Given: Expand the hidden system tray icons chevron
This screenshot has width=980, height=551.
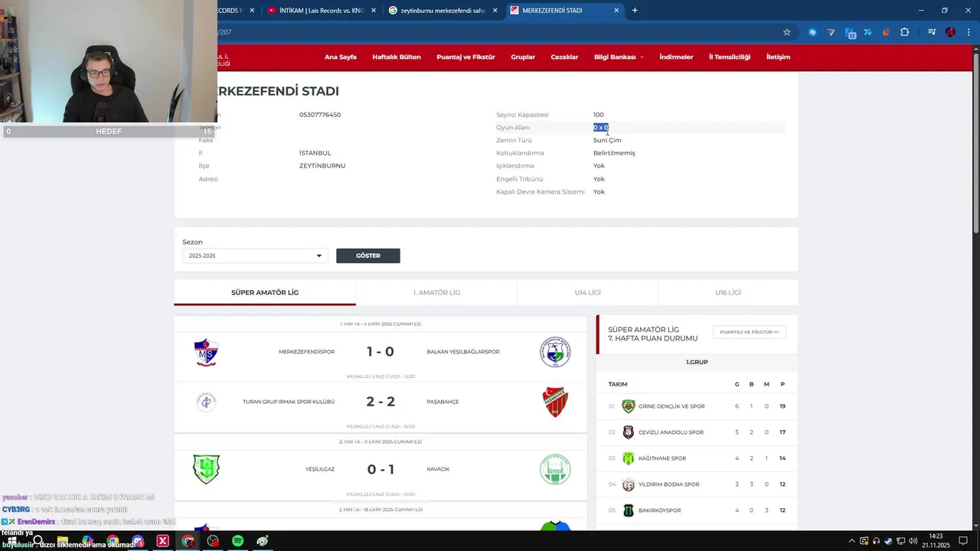Looking at the screenshot, I should coord(852,541).
